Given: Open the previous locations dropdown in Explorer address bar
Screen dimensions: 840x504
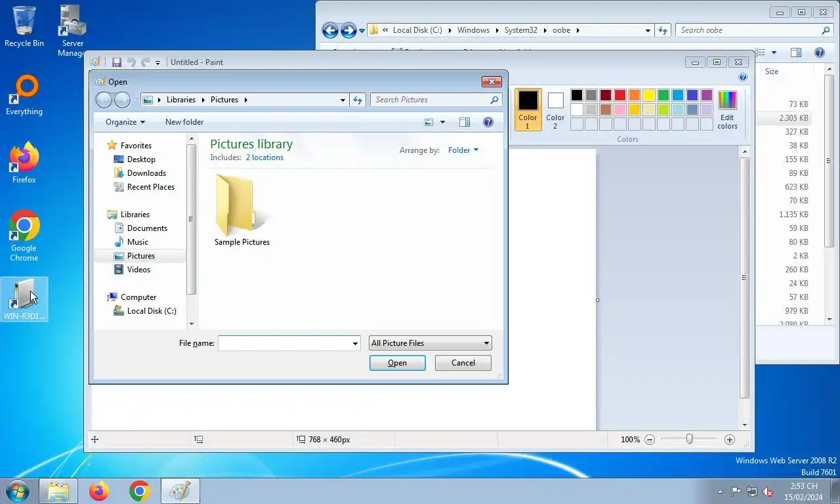Looking at the screenshot, I should click(x=648, y=30).
